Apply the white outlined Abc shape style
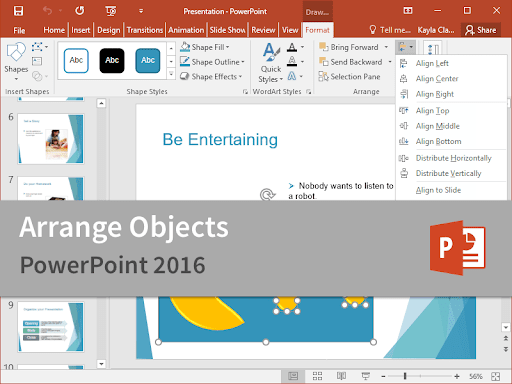This screenshot has height=384, width=512. click(76, 60)
